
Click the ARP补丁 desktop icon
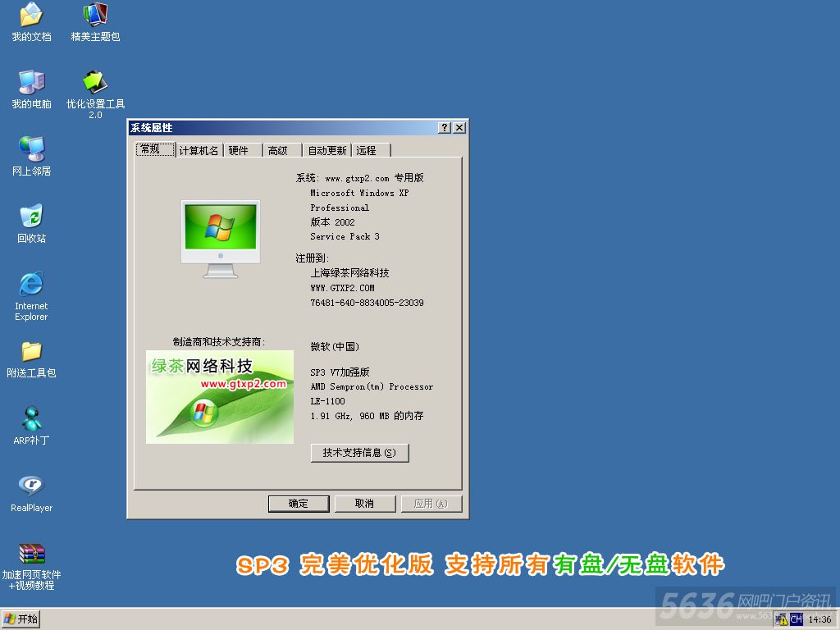point(31,426)
